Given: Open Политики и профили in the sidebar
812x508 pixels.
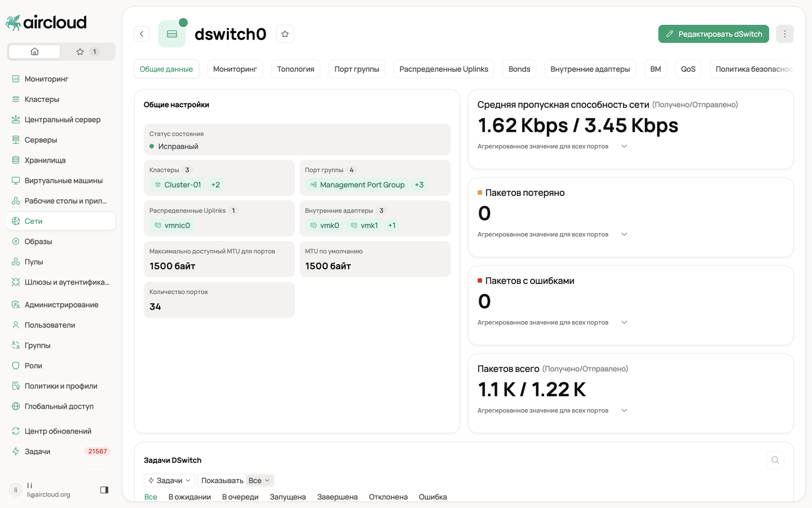Looking at the screenshot, I should coord(61,386).
